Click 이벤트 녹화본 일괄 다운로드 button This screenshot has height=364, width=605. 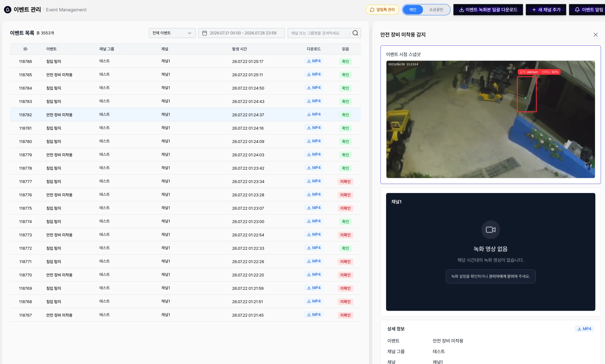(x=488, y=10)
